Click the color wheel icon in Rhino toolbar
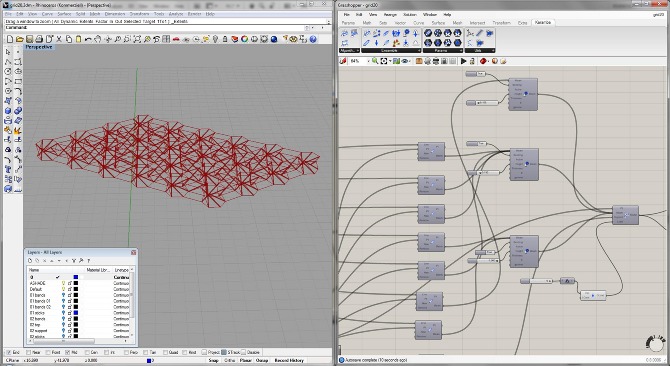Image resolution: width=670 pixels, height=366 pixels. click(244, 39)
